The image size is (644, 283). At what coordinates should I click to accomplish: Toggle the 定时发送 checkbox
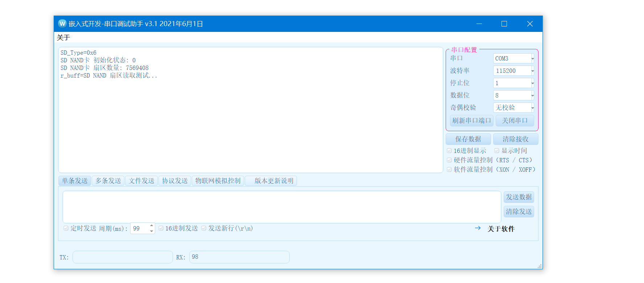coord(66,228)
